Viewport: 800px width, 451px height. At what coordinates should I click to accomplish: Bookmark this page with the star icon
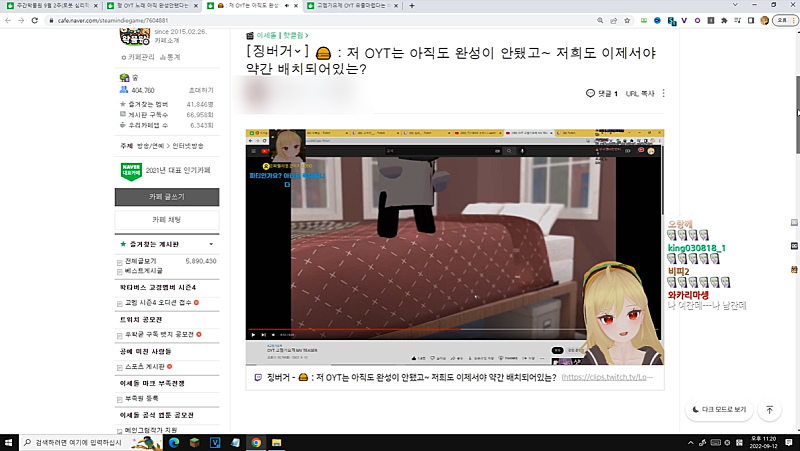(627, 20)
